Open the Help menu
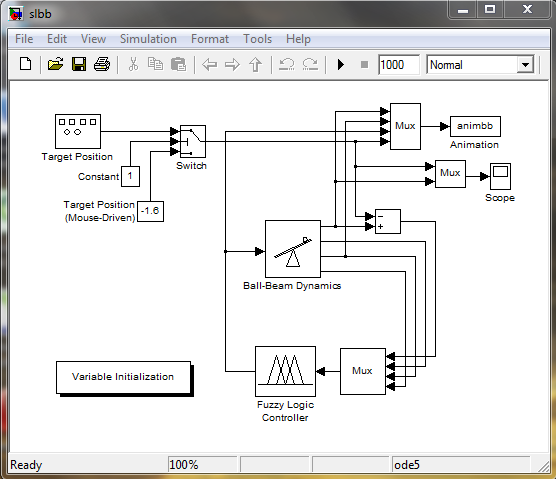556x479 pixels. click(298, 39)
